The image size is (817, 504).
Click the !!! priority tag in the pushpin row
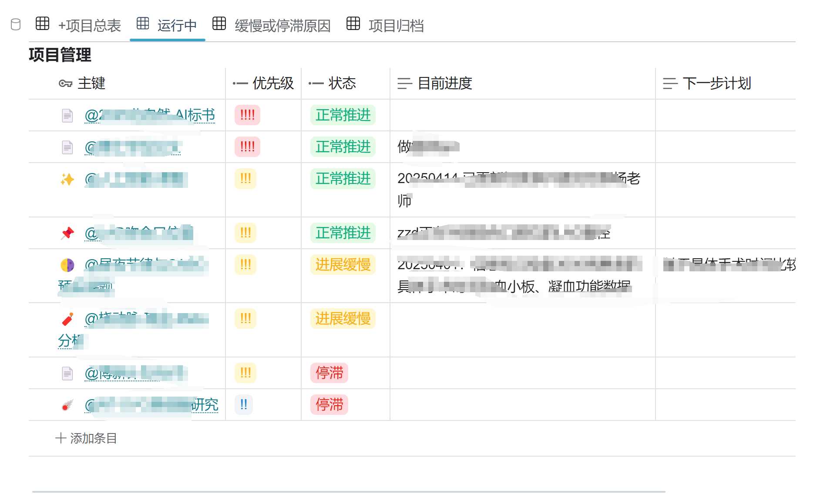pos(245,233)
